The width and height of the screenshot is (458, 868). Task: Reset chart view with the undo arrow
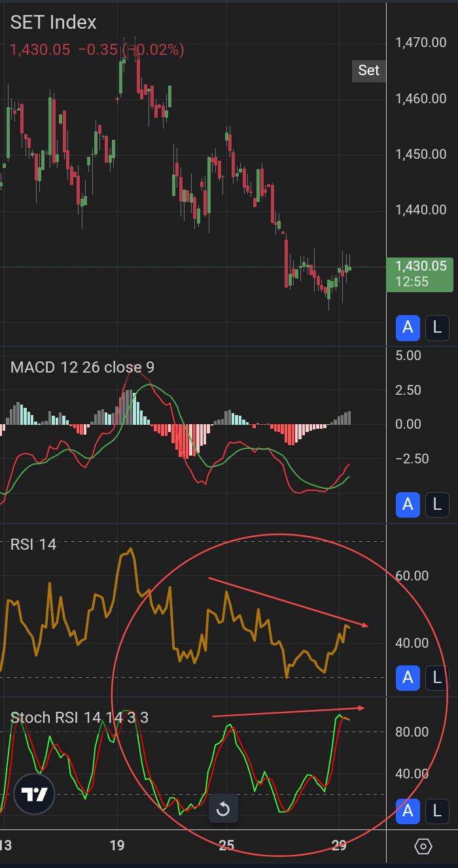(223, 809)
